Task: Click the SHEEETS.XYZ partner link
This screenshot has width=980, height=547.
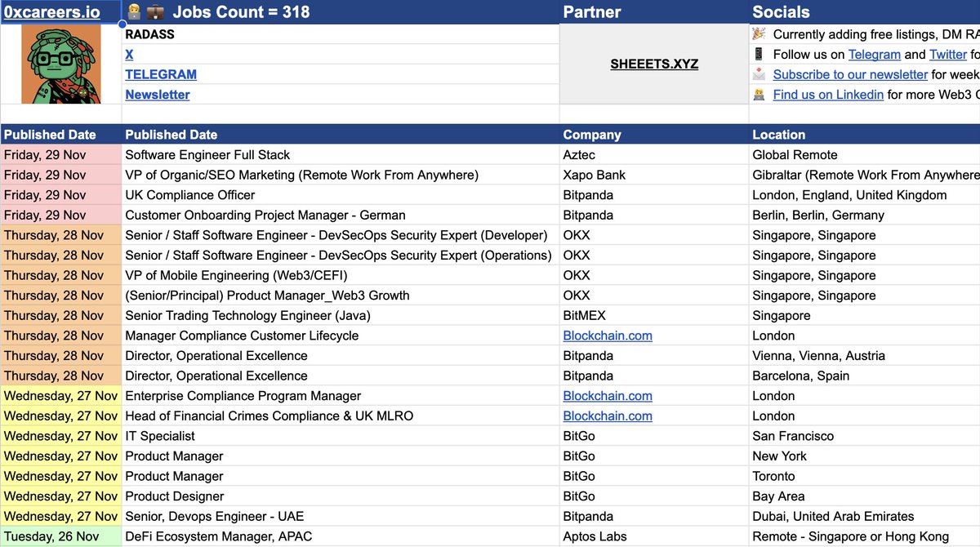Action: click(x=654, y=64)
